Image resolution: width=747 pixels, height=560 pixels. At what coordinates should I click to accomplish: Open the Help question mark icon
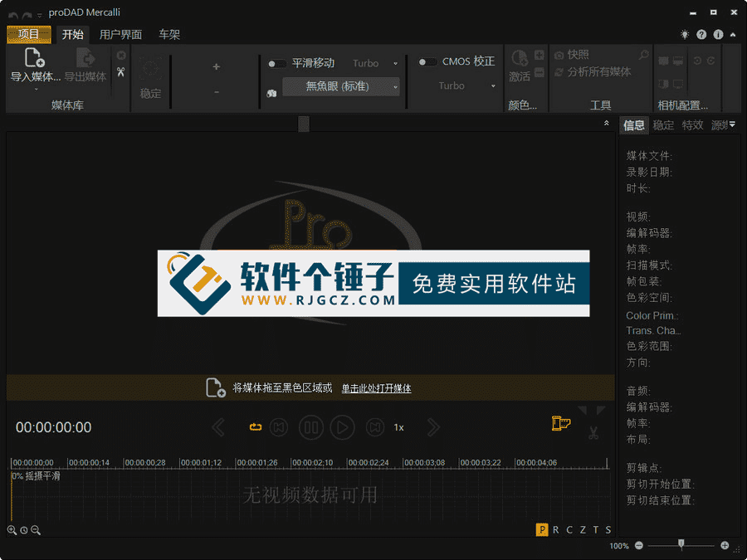tap(701, 35)
